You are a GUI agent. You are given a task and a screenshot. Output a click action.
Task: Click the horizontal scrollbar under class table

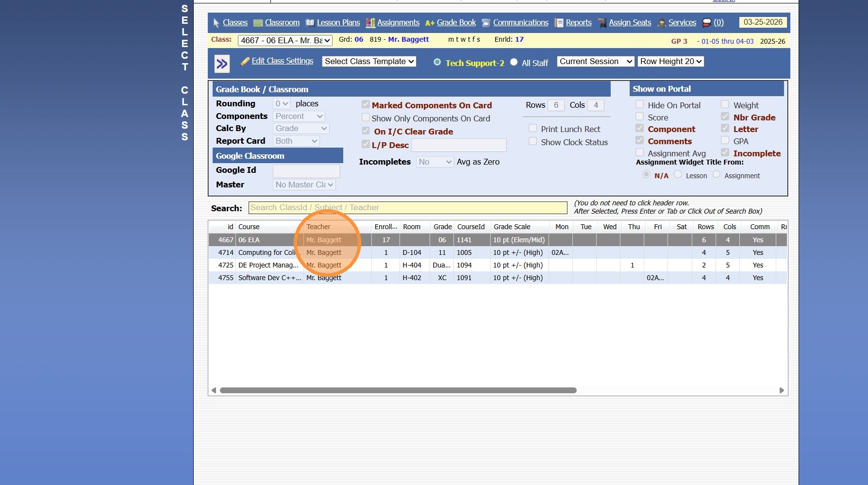tap(398, 390)
